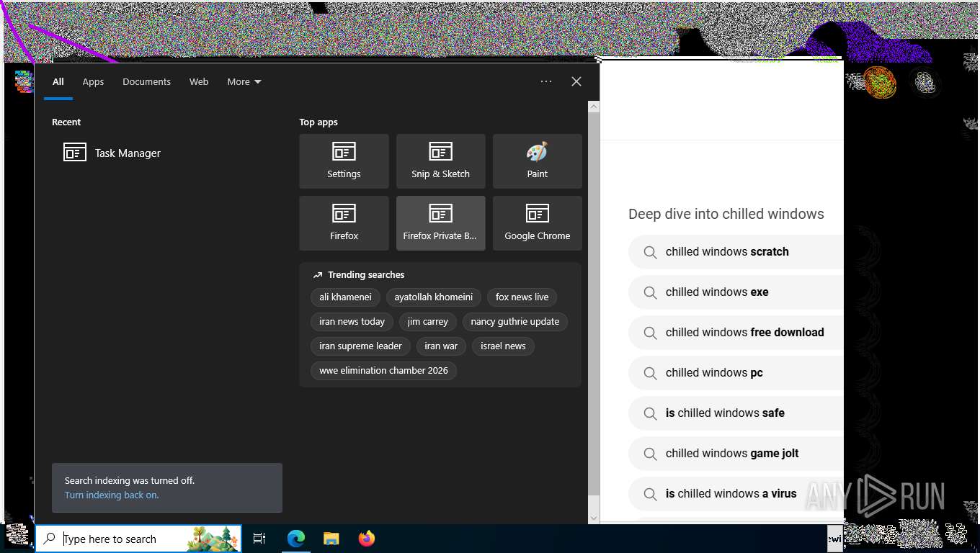Open Settings from Top apps
This screenshot has width=980, height=553.
click(344, 161)
